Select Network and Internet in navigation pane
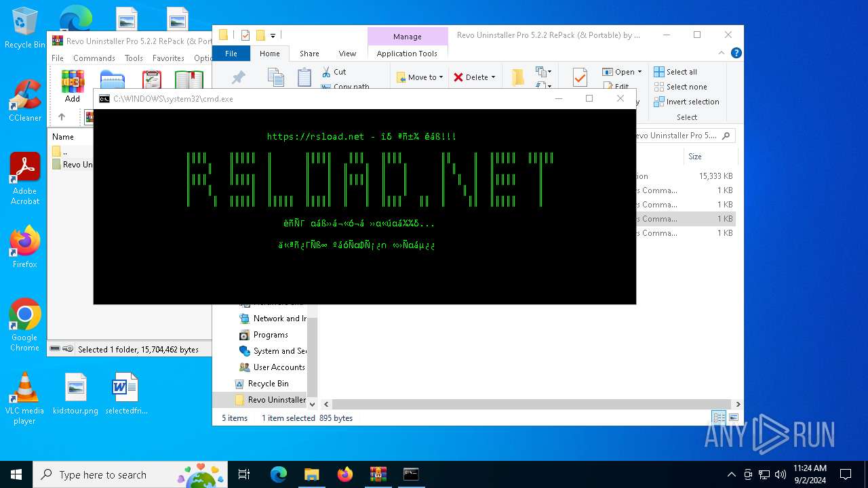The width and height of the screenshot is (868, 488). pyautogui.click(x=273, y=319)
